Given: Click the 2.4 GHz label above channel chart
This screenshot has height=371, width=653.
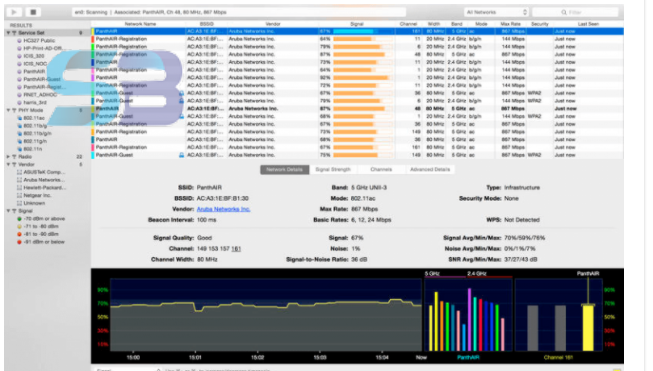Looking at the screenshot, I should coord(476,274).
